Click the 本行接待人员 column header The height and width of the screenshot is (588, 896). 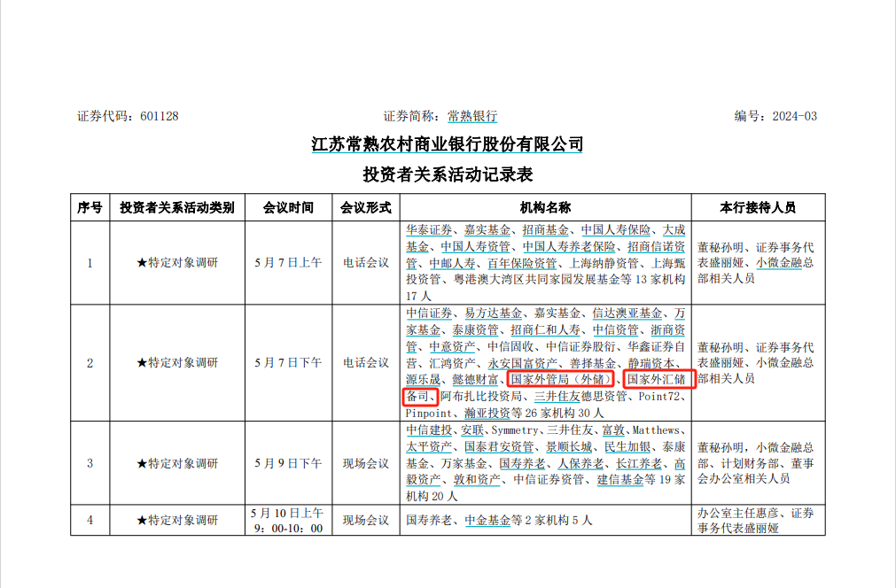[x=758, y=208]
